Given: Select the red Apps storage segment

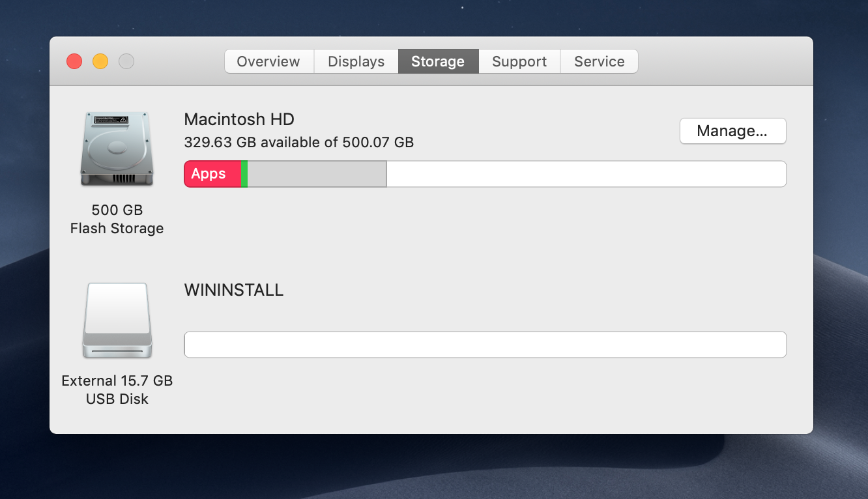Looking at the screenshot, I should pos(212,174).
